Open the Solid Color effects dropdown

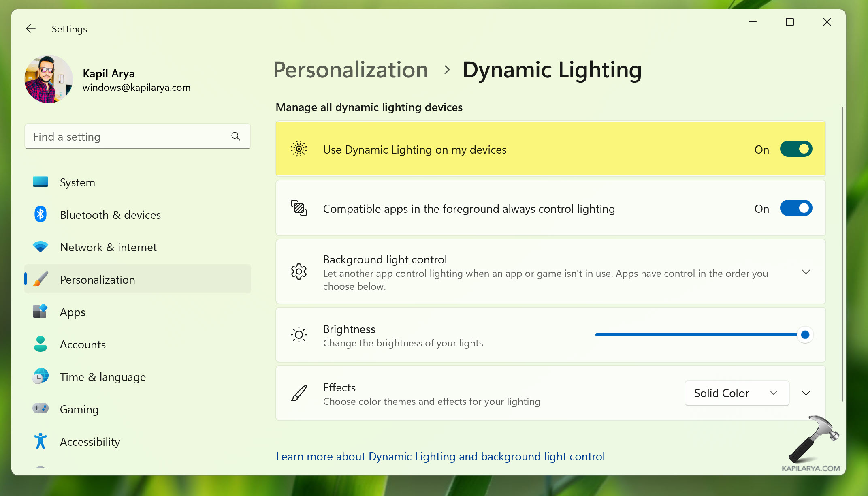736,393
